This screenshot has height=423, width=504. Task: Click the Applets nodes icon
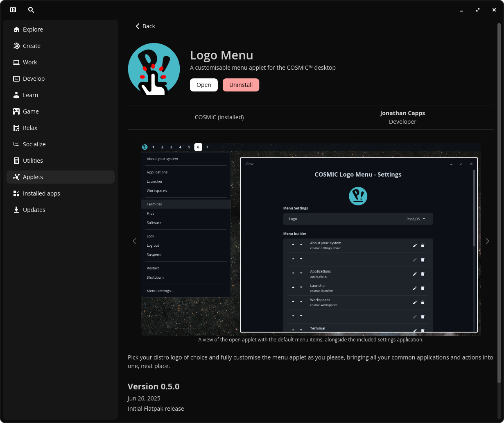point(16,177)
